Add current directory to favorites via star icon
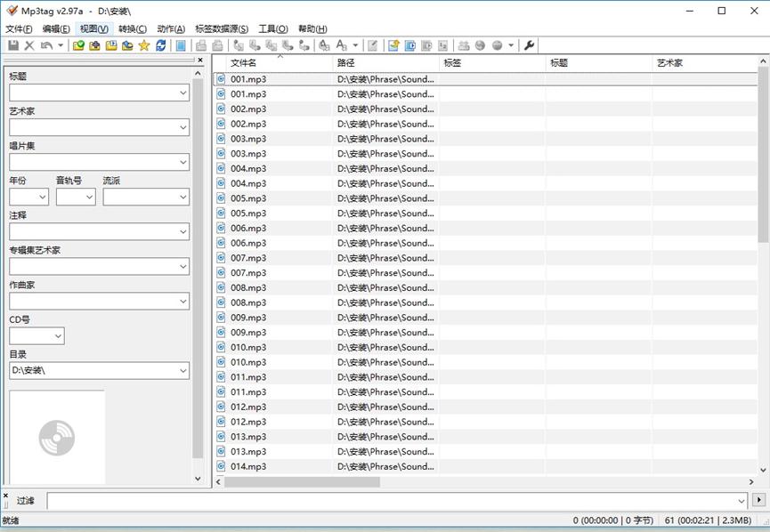Viewport: 770px width, 532px height. pos(143,45)
